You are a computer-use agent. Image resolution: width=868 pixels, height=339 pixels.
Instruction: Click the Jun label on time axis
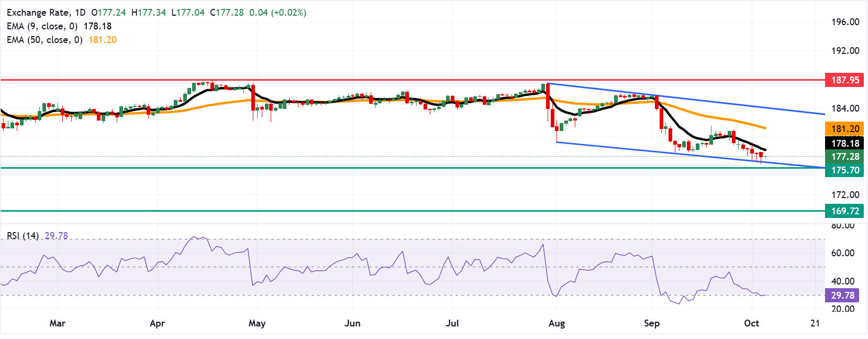(x=352, y=323)
